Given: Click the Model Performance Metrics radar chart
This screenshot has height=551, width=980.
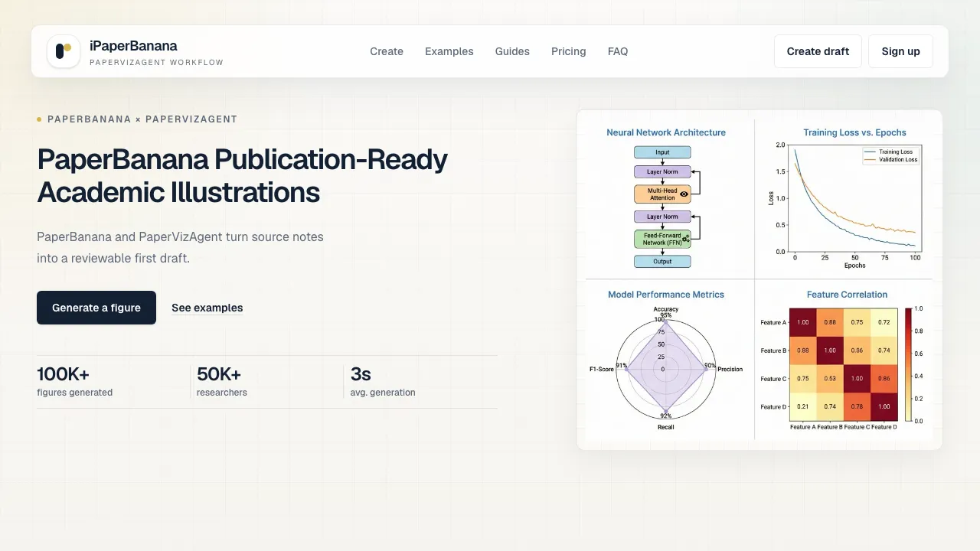Looking at the screenshot, I should [x=665, y=367].
